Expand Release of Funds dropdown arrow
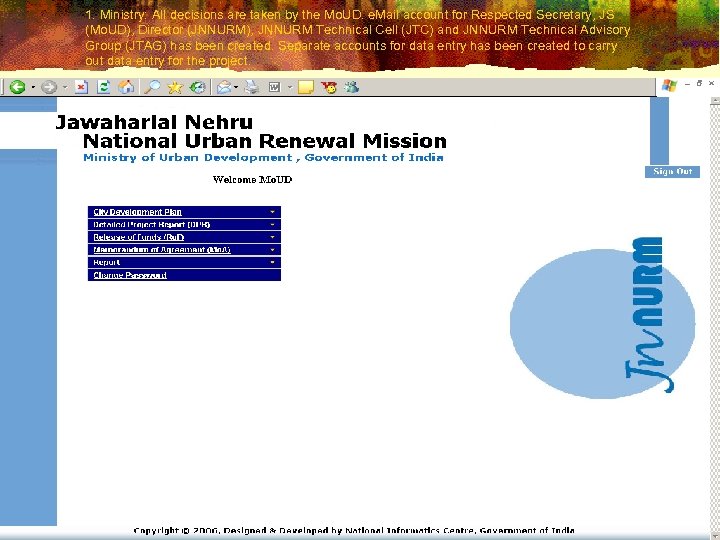 (272, 237)
